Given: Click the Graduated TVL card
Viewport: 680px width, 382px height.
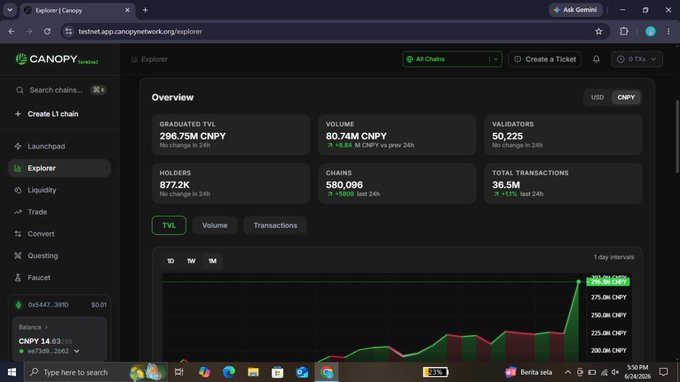Looking at the screenshot, I should 231,135.
